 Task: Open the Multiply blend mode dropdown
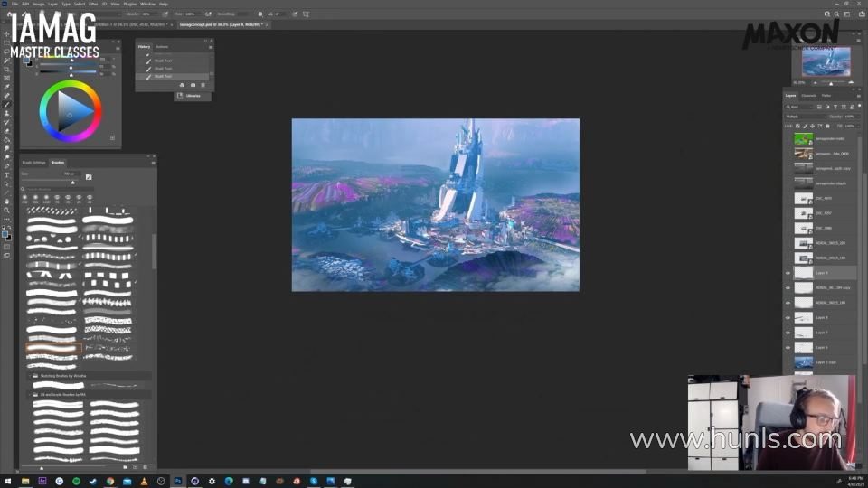[x=805, y=117]
